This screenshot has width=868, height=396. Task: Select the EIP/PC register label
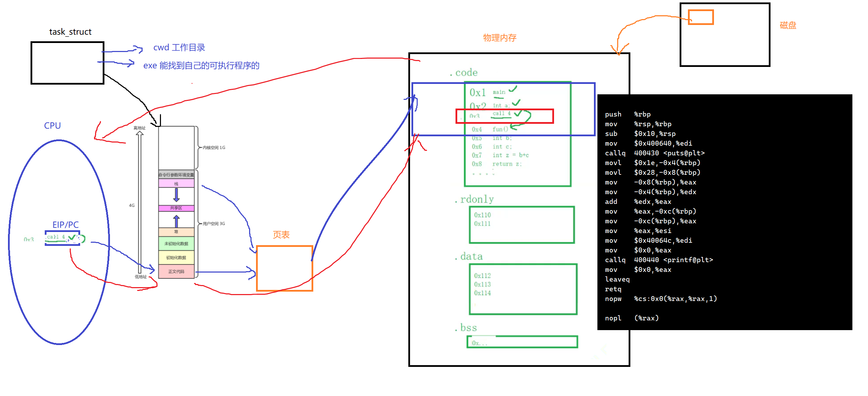tap(66, 225)
